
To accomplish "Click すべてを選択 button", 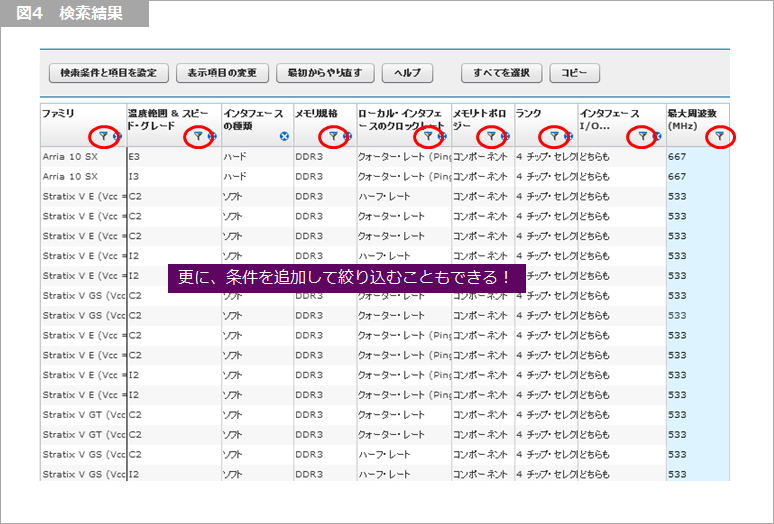I will (502, 73).
